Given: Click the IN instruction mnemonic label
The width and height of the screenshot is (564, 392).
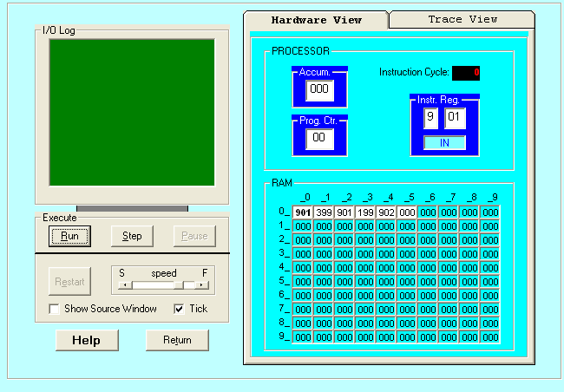Looking at the screenshot, I should coord(444,142).
